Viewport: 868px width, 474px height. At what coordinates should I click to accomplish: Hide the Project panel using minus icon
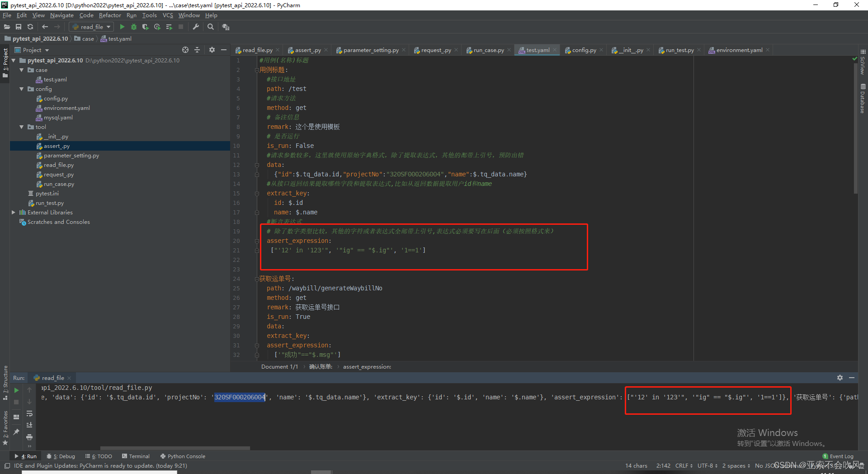pyautogui.click(x=224, y=50)
